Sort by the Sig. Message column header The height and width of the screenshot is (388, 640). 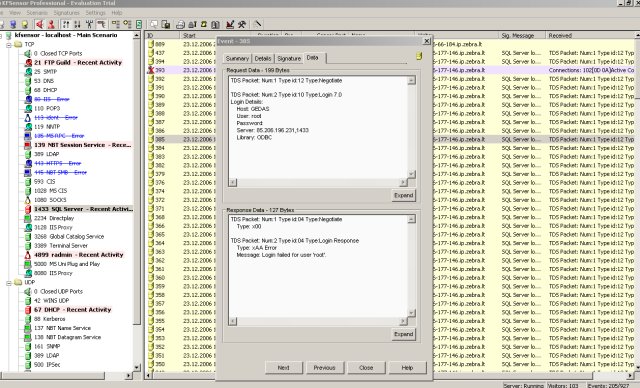(522, 35)
